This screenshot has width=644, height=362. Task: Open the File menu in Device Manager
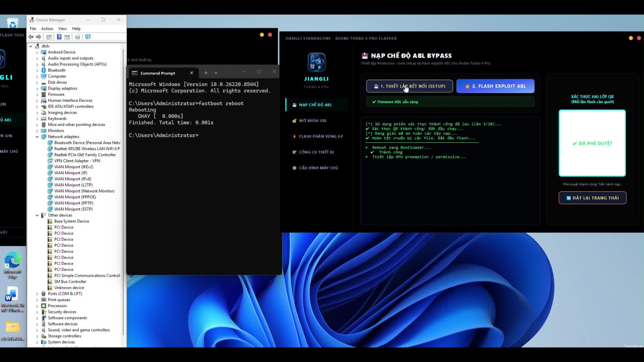pos(33,28)
